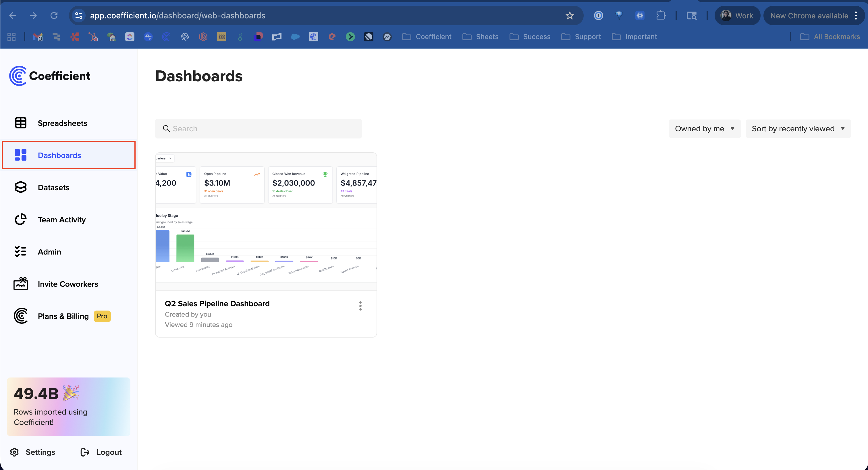Open the Admin section
This screenshot has width=868, height=470.
(69, 252)
